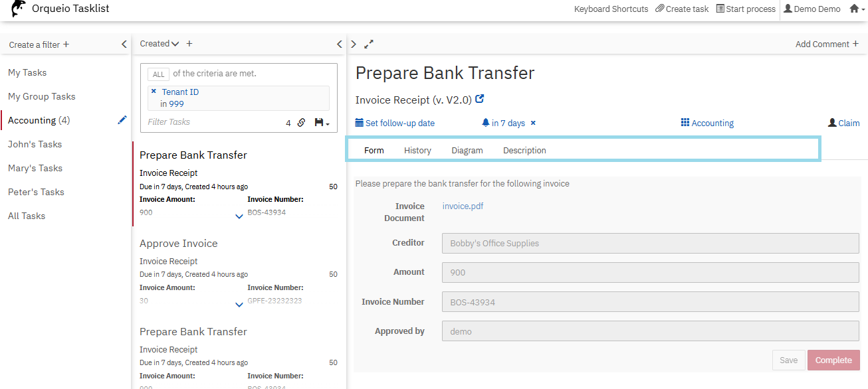Expand variables of first Prepare Bank Transfer task

tap(239, 216)
